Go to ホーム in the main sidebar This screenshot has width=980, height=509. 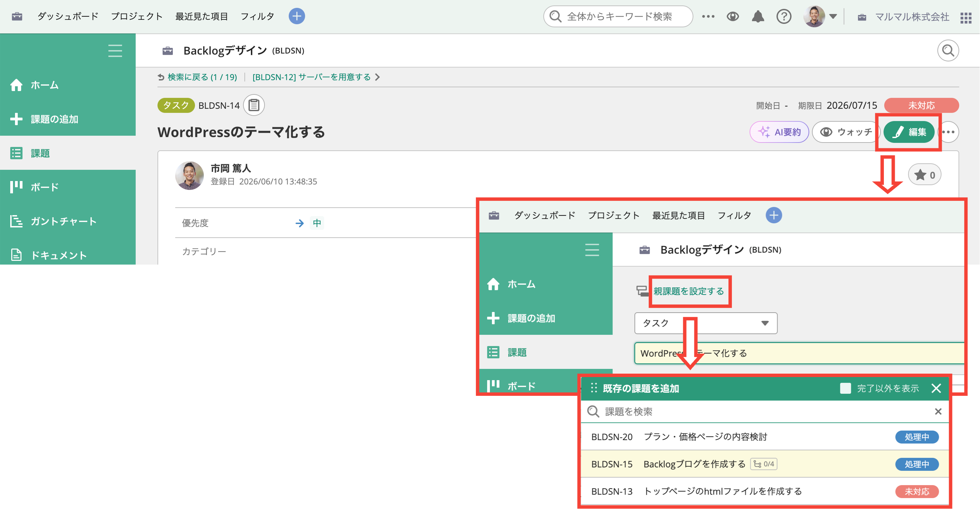[x=68, y=85]
